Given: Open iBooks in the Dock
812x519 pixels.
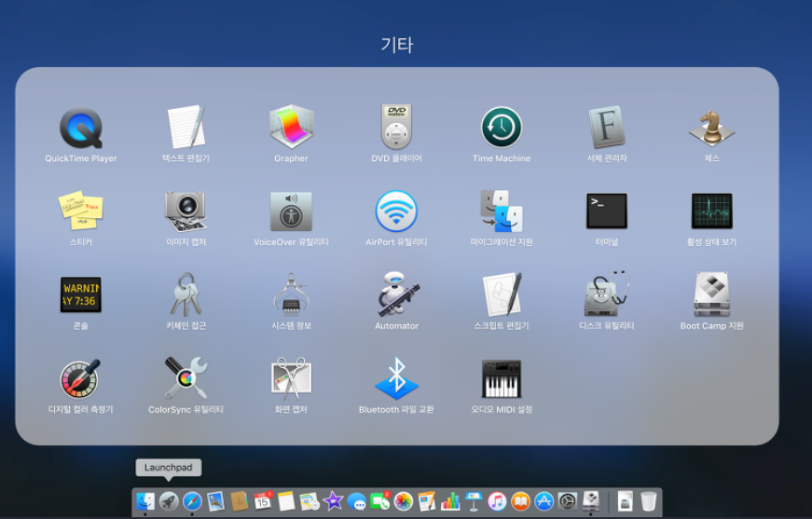Looking at the screenshot, I should tap(520, 501).
